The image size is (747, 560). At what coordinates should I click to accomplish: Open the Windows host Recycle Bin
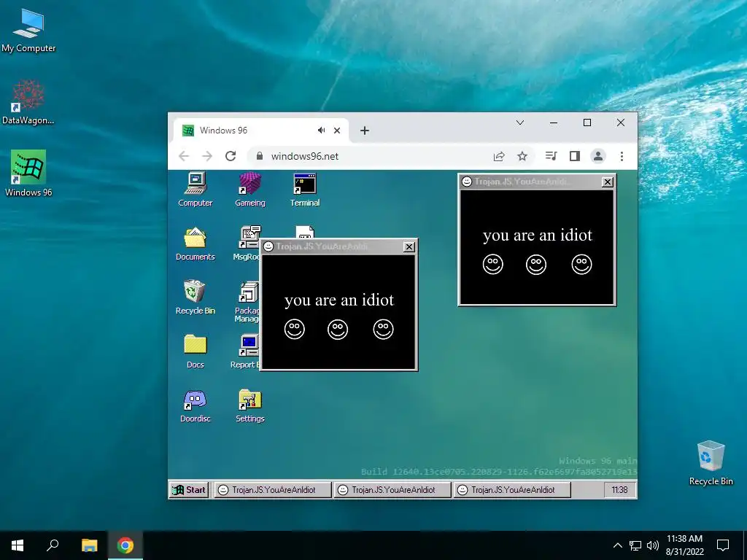pyautogui.click(x=711, y=463)
